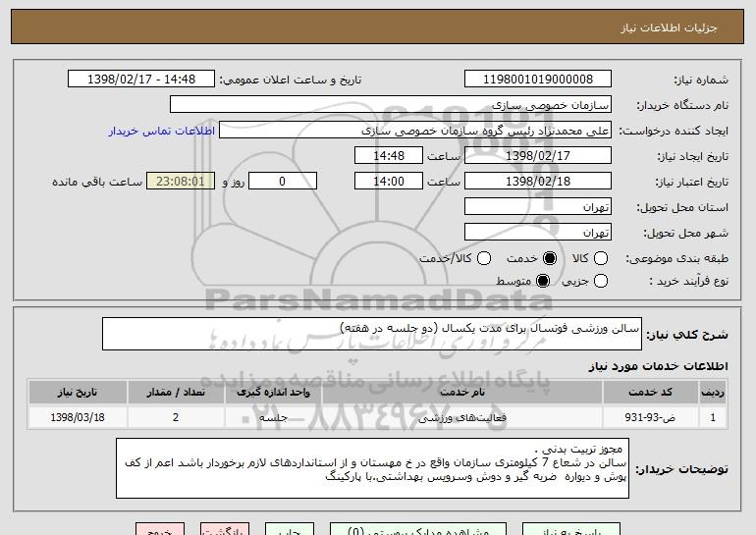Click the شهر محل تحویل field

click(x=538, y=233)
